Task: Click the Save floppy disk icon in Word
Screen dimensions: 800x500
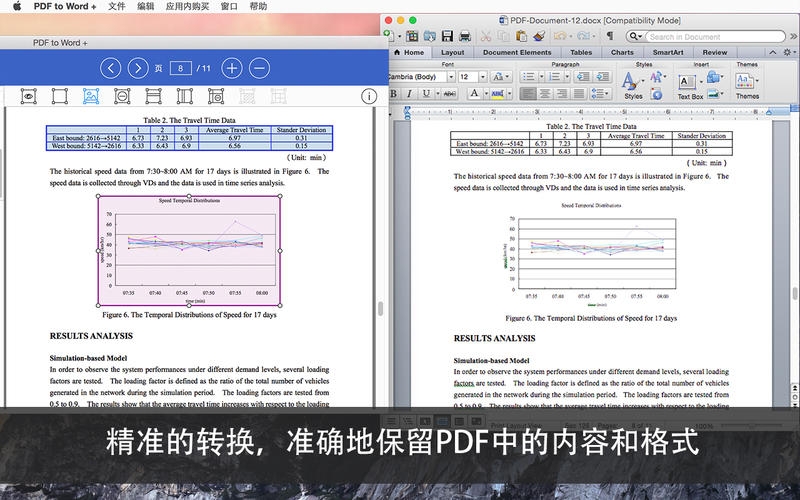Action: [x=447, y=36]
